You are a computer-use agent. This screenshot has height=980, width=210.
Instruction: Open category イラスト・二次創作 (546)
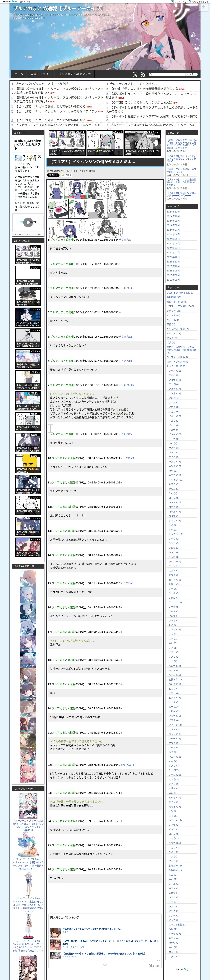click(180, 306)
